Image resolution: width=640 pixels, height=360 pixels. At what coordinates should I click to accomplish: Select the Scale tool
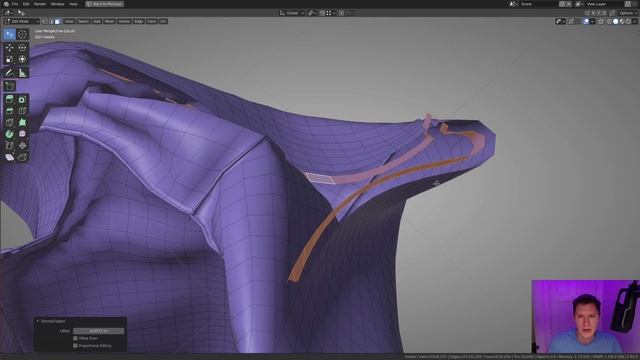pyautogui.click(x=9, y=59)
